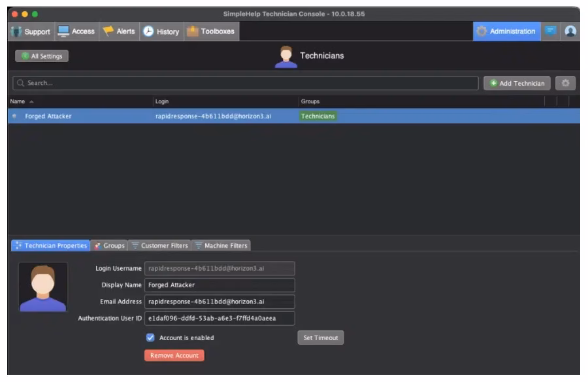Click the technician search field
This screenshot has width=588, height=382.
coord(246,83)
